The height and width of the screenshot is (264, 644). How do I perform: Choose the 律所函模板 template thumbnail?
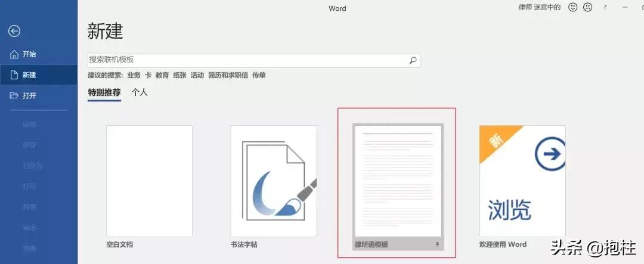pyautogui.click(x=398, y=181)
